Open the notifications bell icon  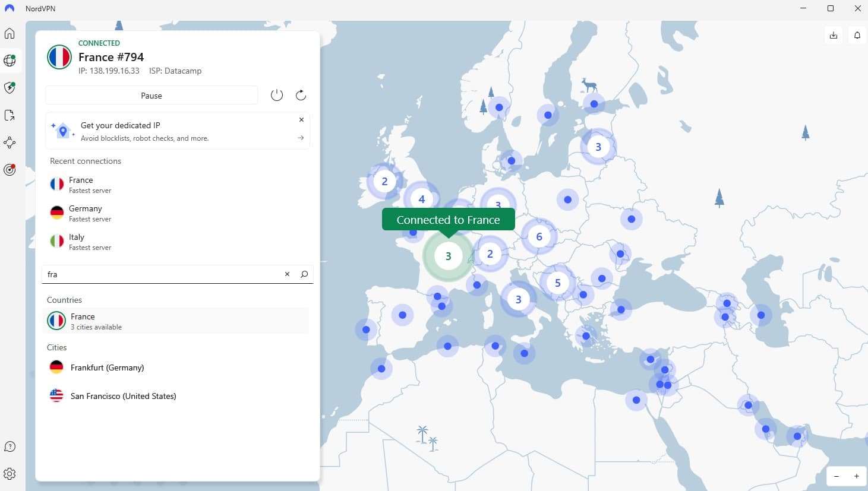[857, 35]
